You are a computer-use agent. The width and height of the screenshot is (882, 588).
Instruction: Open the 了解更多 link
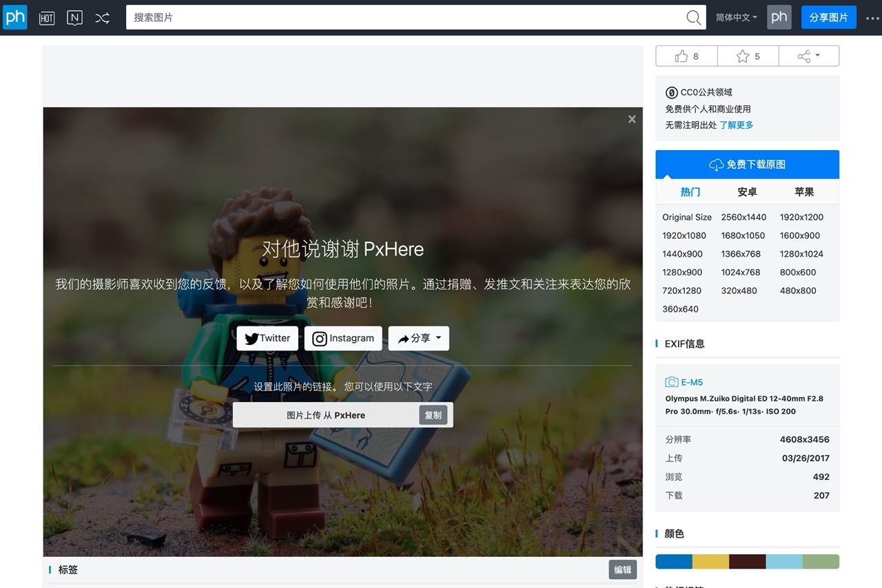[x=737, y=125]
